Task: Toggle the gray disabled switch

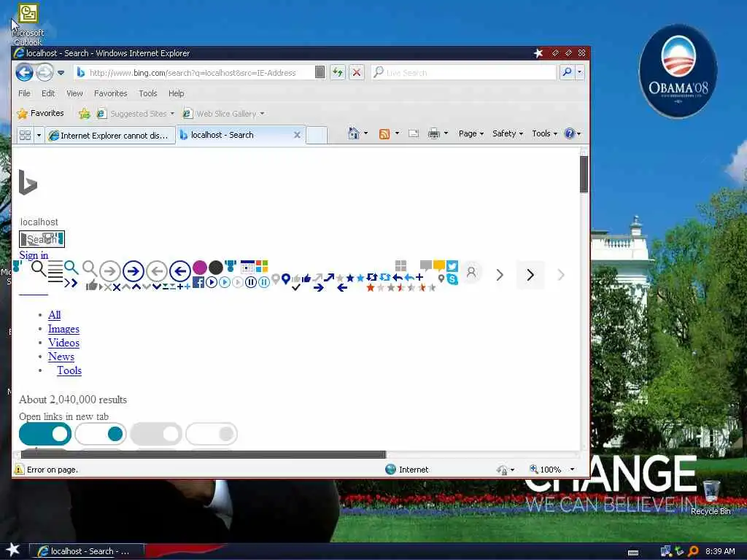Action: click(x=156, y=434)
